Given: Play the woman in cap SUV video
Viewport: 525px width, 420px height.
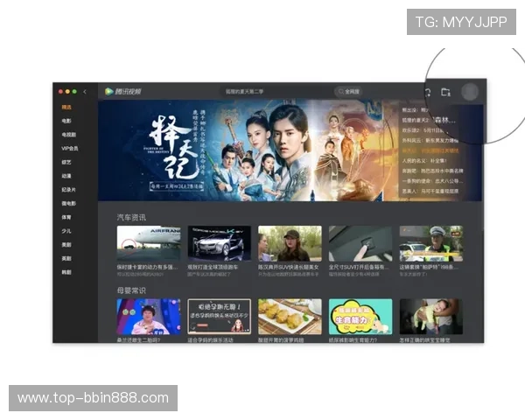Looking at the screenshot, I should (x=290, y=243).
